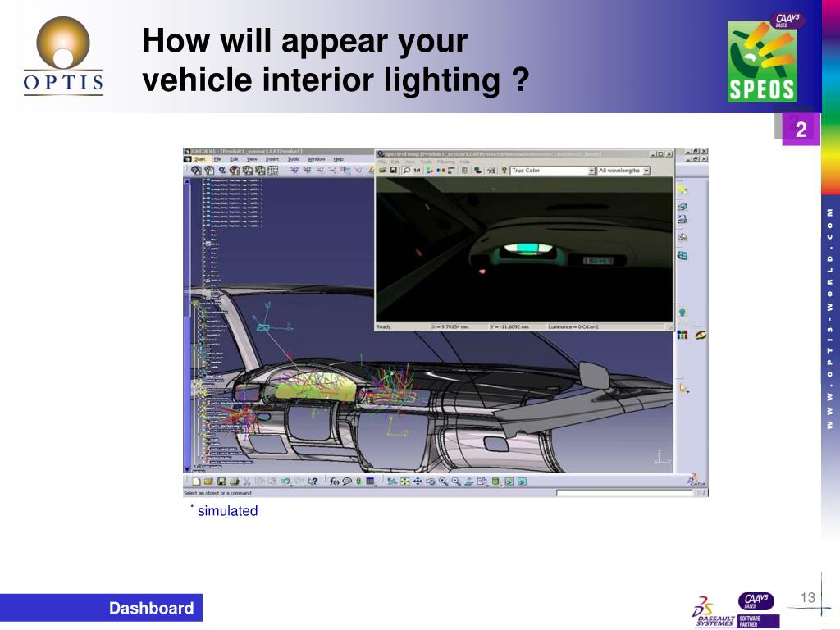Open the Tools menu in CATIA
840x630 pixels.
tap(293, 159)
